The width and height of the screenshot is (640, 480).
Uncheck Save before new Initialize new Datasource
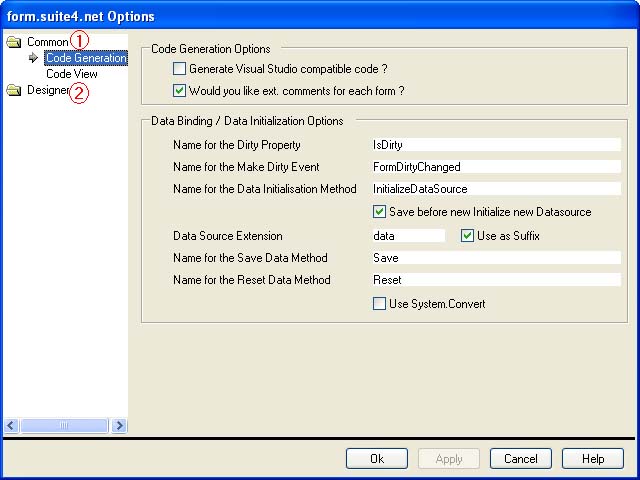[x=380, y=212]
